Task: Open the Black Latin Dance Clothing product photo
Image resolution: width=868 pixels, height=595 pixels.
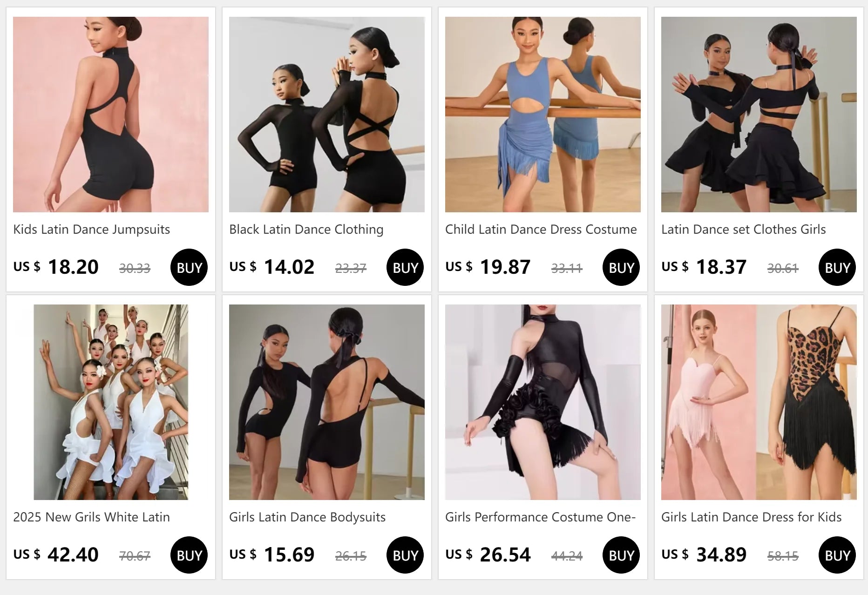Action: (x=327, y=115)
